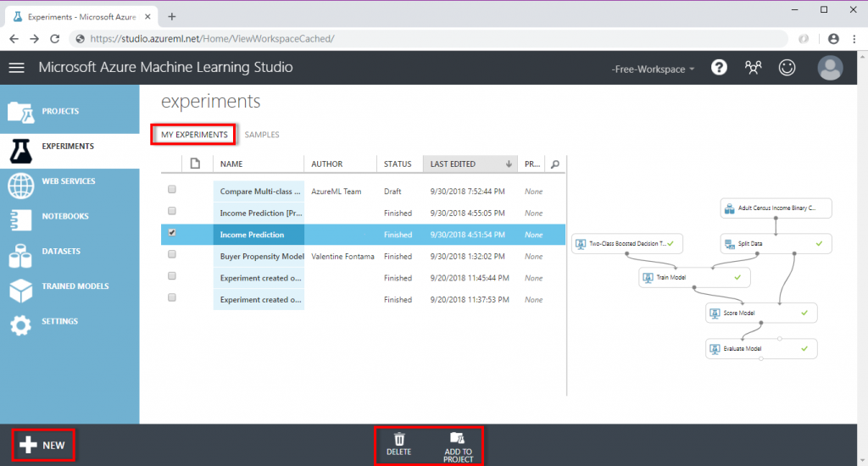The width and height of the screenshot is (868, 466).
Task: Select the Experiments browser tab
Action: 81,17
